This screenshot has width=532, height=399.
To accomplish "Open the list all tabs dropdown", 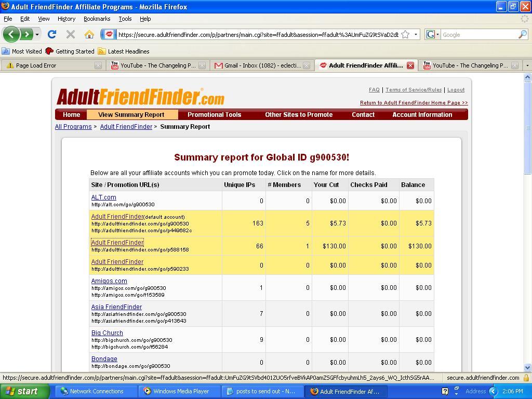I will [527, 65].
